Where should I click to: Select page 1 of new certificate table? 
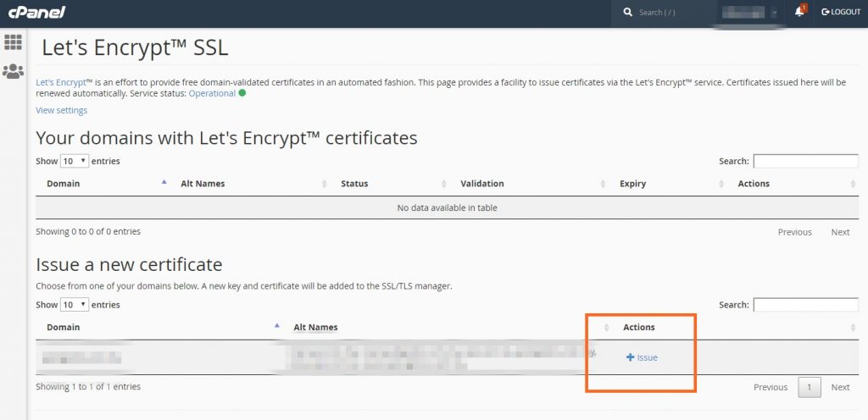coord(810,387)
